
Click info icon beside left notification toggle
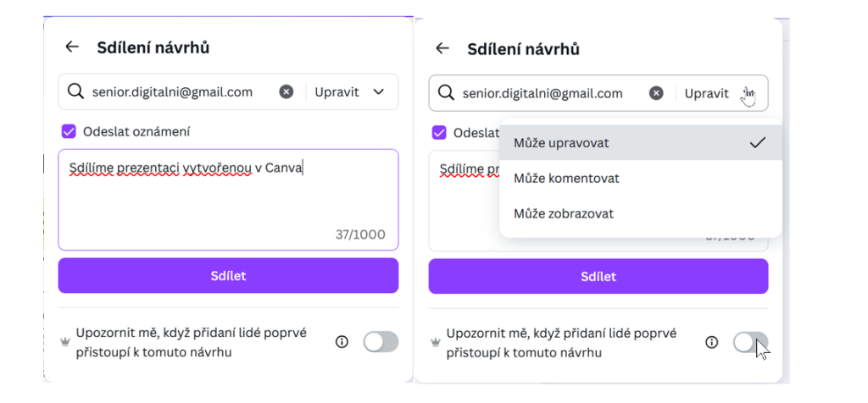(342, 342)
